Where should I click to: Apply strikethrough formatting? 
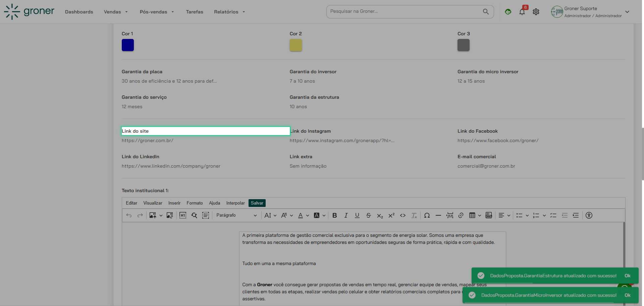368,215
